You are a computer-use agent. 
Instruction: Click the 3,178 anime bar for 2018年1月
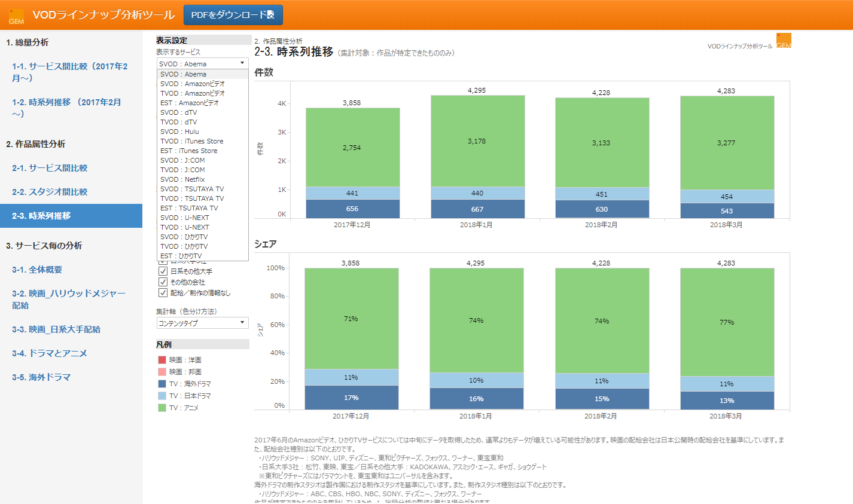(x=477, y=141)
